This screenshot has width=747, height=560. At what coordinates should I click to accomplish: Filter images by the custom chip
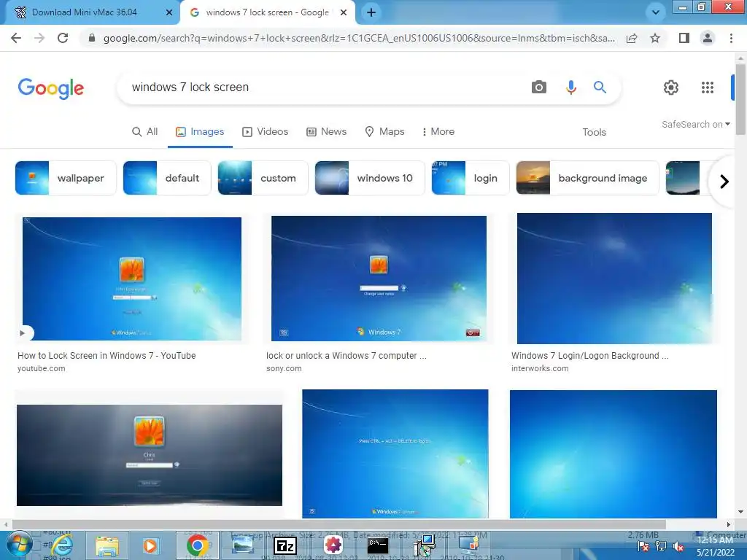pos(263,178)
